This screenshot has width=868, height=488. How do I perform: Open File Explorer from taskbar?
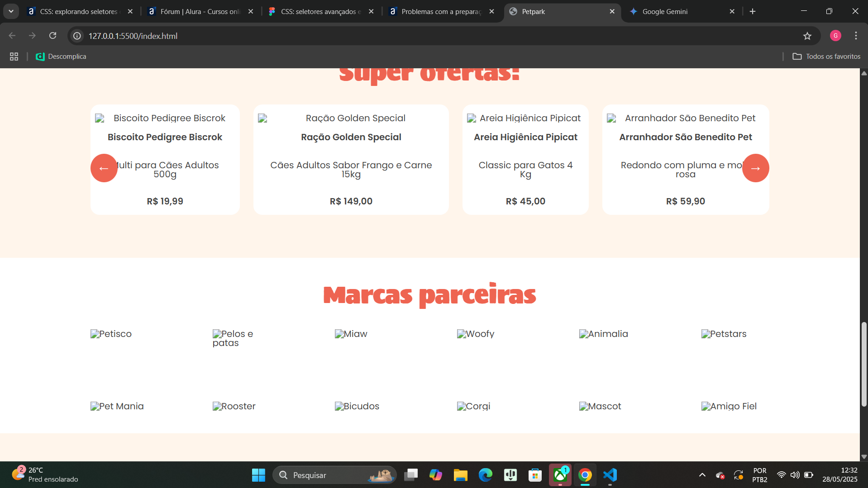[x=460, y=475]
